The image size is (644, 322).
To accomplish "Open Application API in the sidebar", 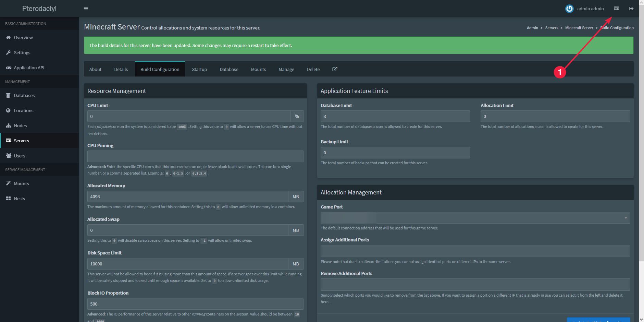I will click(x=39, y=68).
